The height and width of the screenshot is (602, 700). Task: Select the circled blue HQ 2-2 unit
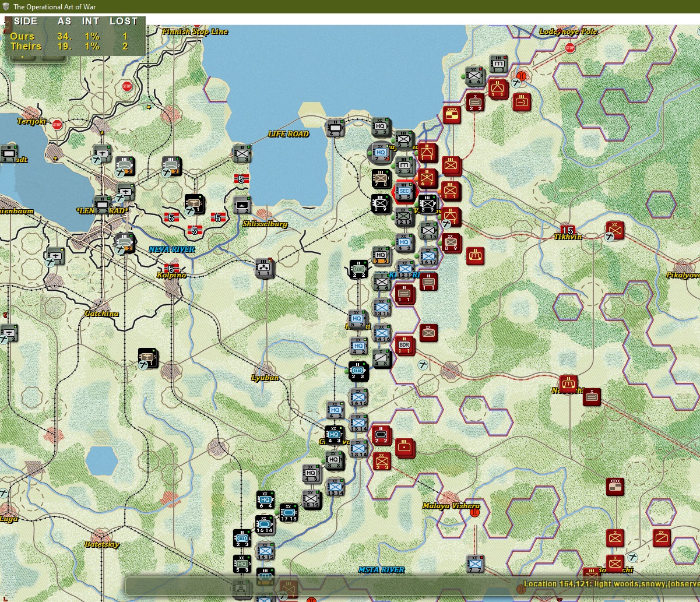coord(381,153)
